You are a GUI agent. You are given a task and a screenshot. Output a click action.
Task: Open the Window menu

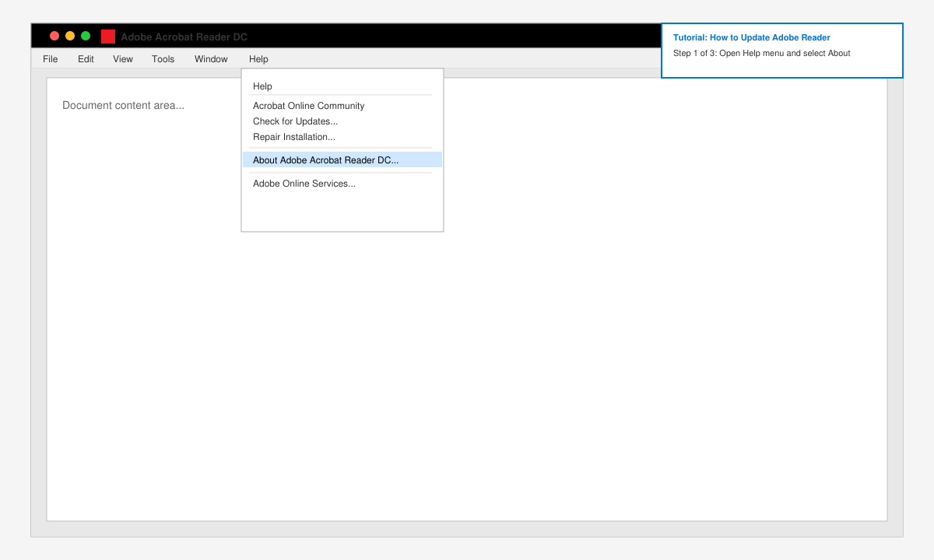tap(211, 59)
